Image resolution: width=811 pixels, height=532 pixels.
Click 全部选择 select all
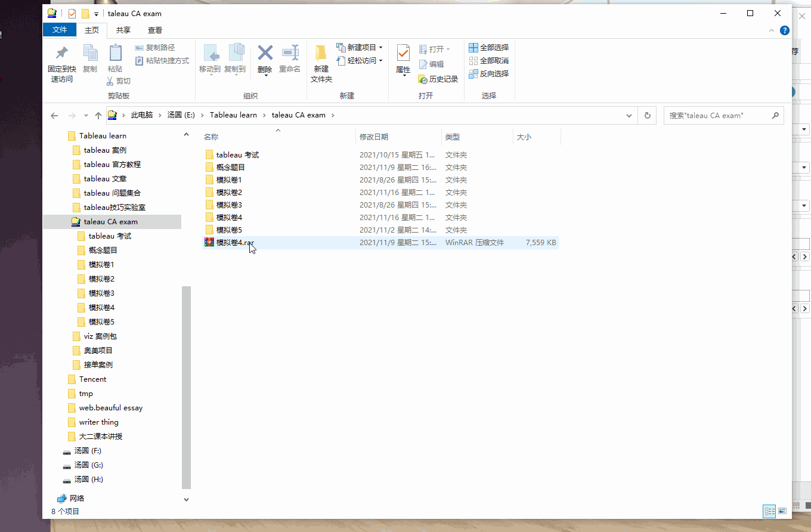point(488,48)
